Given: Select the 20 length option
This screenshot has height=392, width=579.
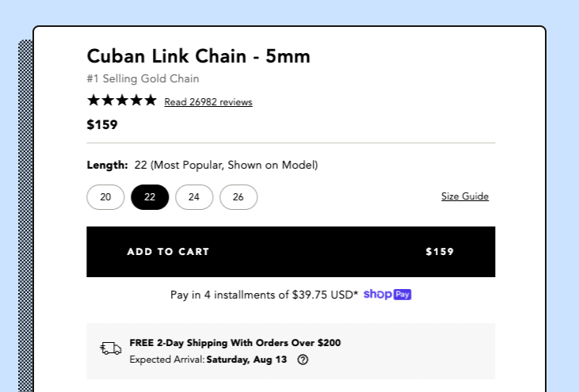Looking at the screenshot, I should pyautogui.click(x=105, y=197).
